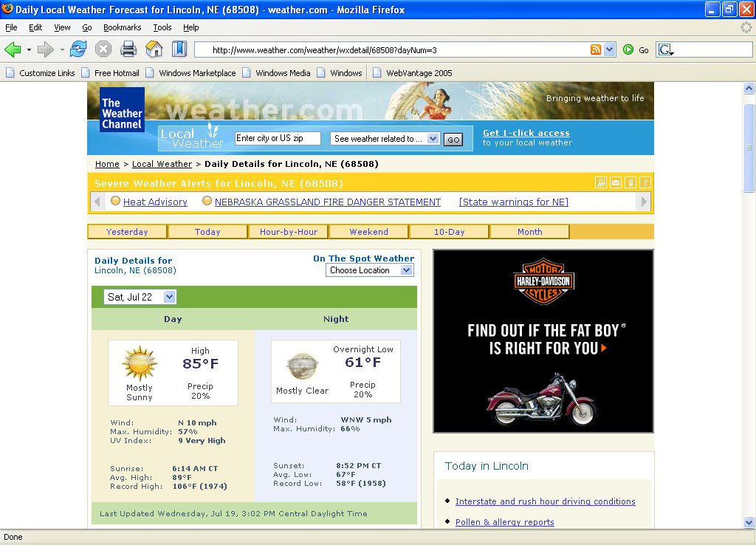Click the Mostly Sunny sun icon
The image size is (756, 545).
140,363
